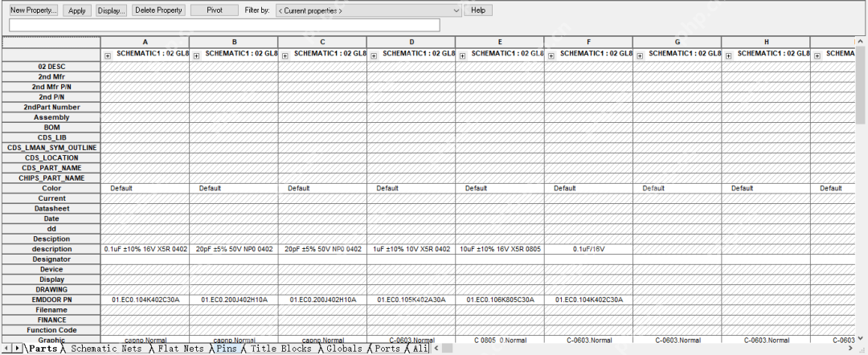
Task: Expand the plus icon in column B
Action: coord(196,55)
